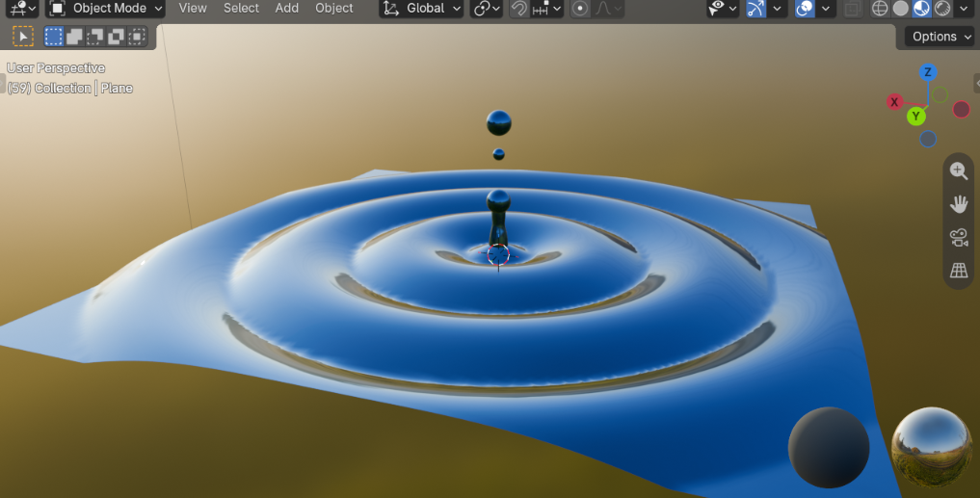Toggle the camera view icon
Screen dimensions: 980x498
point(959,237)
